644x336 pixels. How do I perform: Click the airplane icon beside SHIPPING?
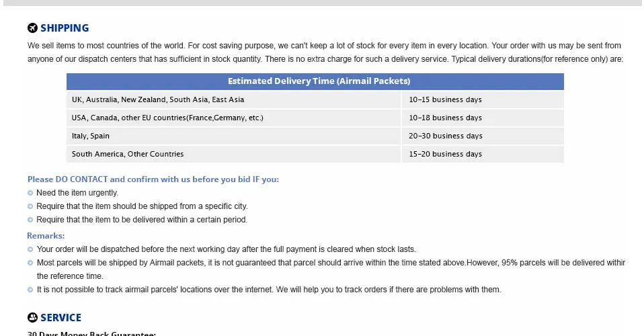point(32,28)
